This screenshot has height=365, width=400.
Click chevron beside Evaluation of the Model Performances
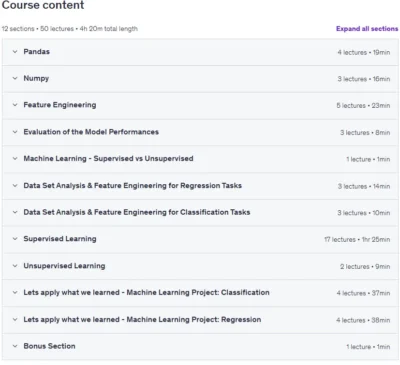point(15,132)
